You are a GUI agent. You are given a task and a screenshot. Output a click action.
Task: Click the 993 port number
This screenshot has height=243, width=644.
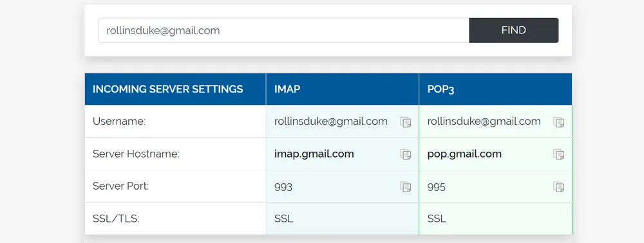click(283, 187)
